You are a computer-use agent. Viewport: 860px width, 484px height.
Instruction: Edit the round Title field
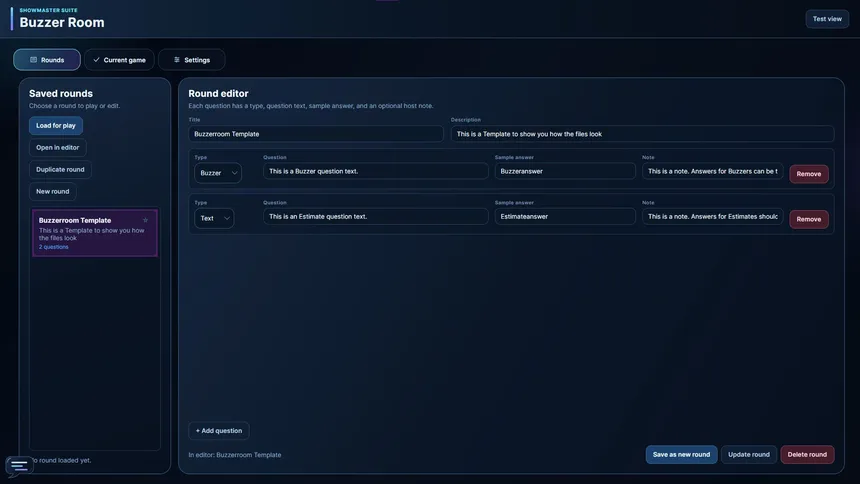click(x=315, y=134)
